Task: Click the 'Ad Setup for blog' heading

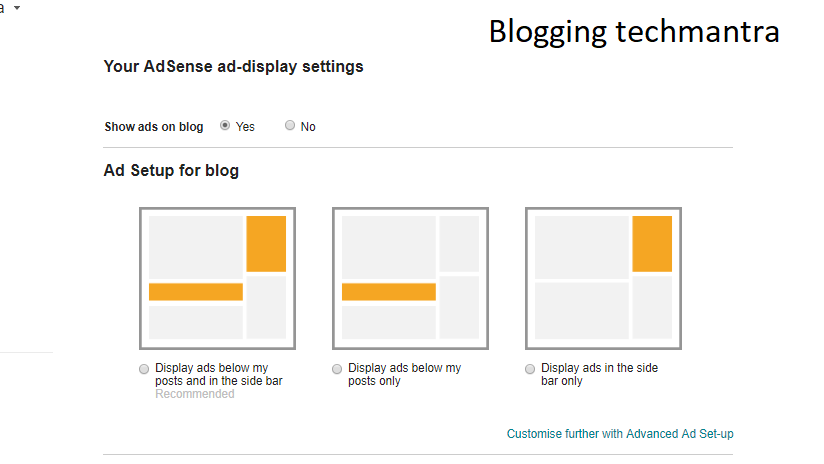Action: click(x=171, y=171)
